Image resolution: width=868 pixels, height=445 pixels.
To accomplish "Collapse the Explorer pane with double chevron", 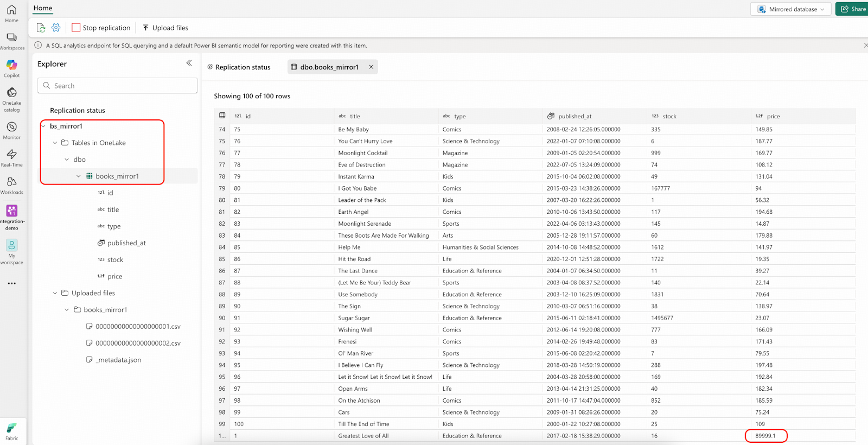I will click(189, 63).
